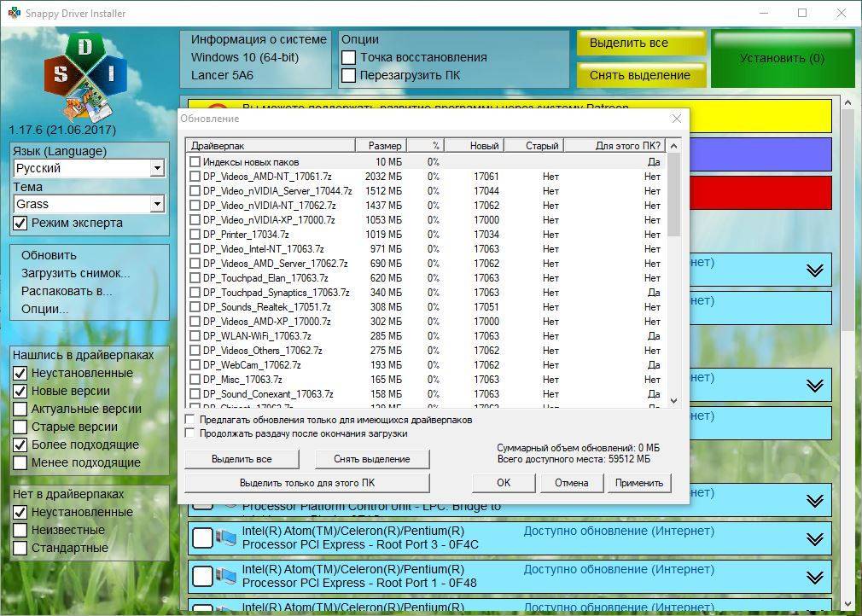
Task: Select the DP_Misc_17063.7z row text
Action: 242,379
